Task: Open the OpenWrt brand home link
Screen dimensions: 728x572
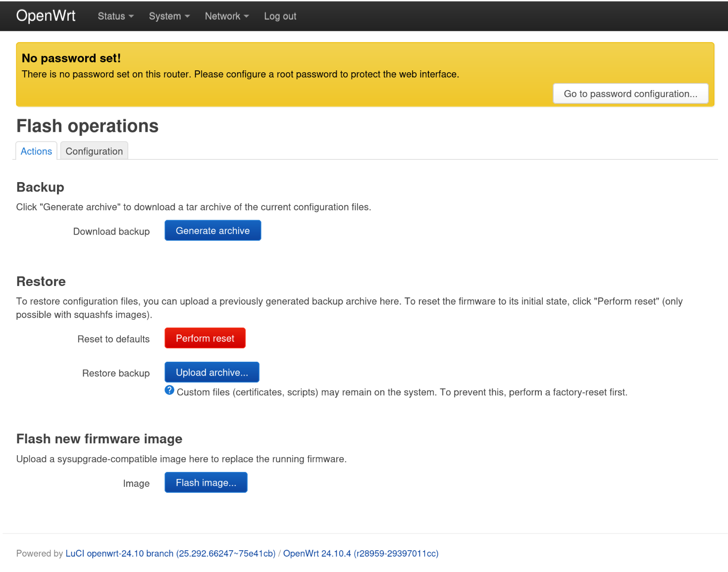Action: [46, 16]
